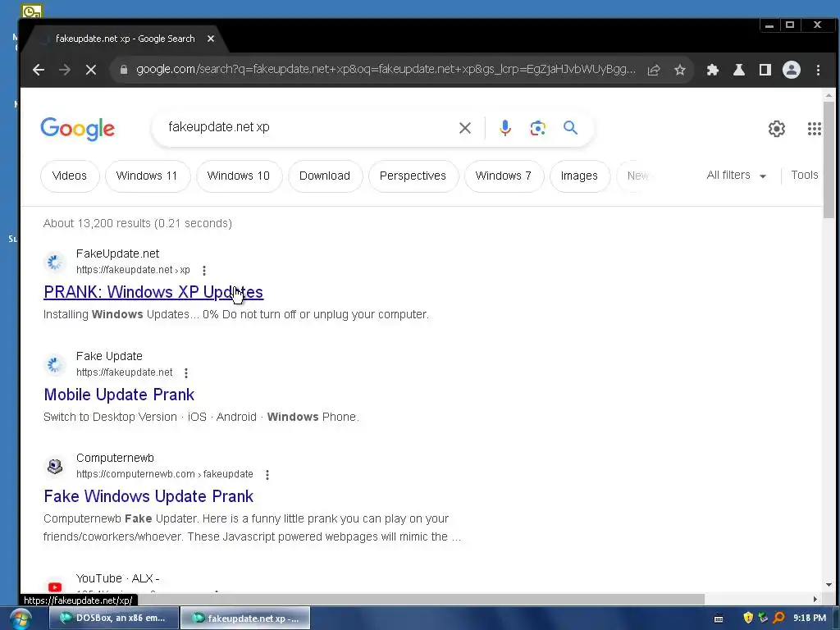Select the Images filter chip
840x630 pixels.
(x=579, y=176)
